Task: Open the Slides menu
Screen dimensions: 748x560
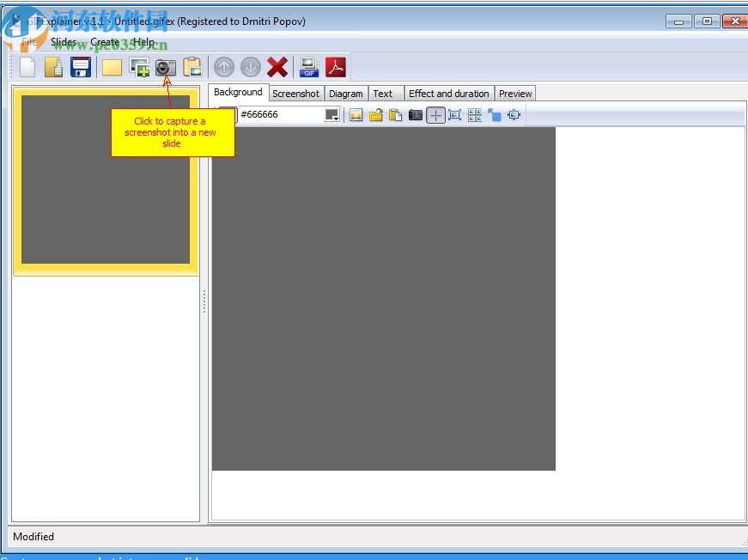Action: (x=64, y=41)
